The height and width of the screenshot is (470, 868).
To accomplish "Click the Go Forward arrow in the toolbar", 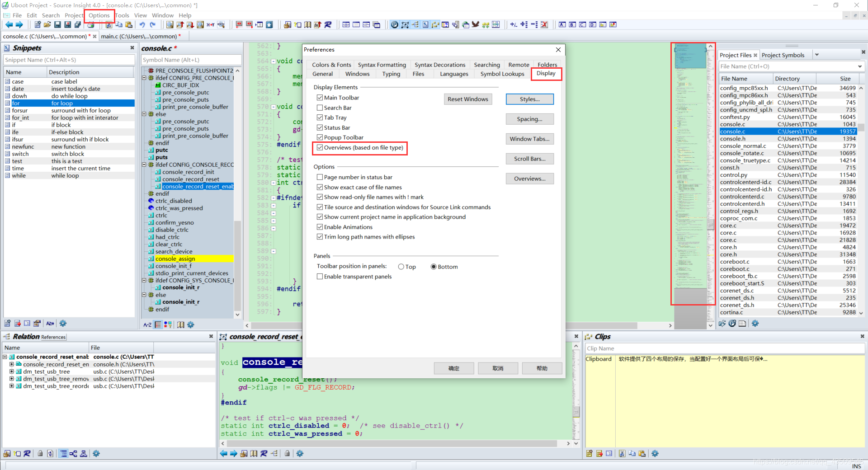I will [x=19, y=25].
